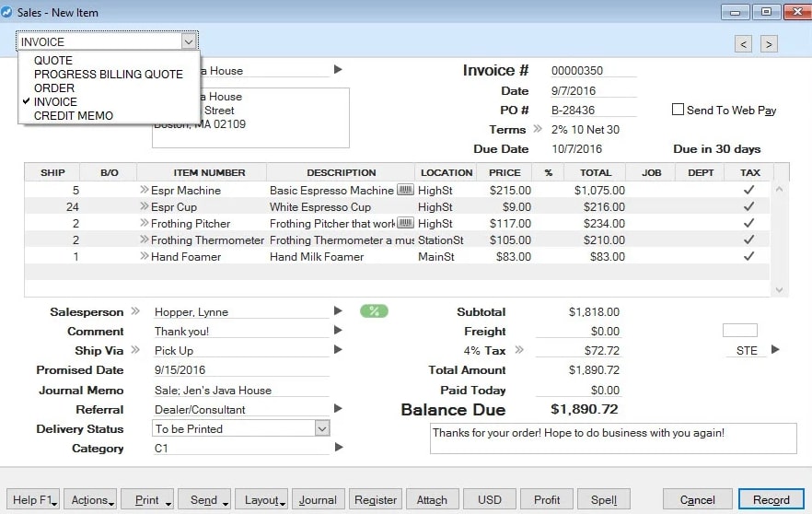Click line items scrollbar down arrow

[779, 289]
